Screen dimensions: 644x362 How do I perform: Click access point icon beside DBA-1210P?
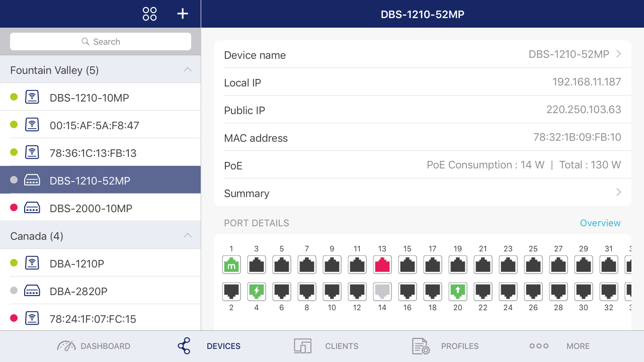pos(32,263)
